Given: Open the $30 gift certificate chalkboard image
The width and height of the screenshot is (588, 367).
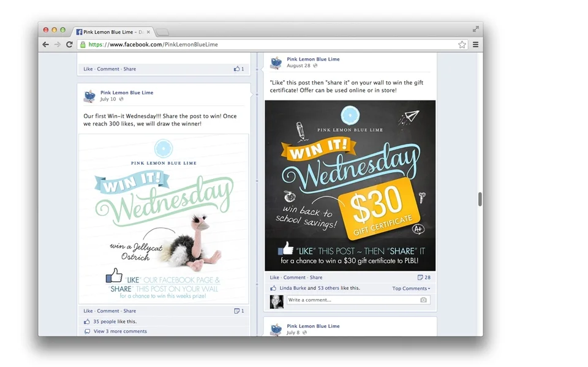Looking at the screenshot, I should 350,186.
